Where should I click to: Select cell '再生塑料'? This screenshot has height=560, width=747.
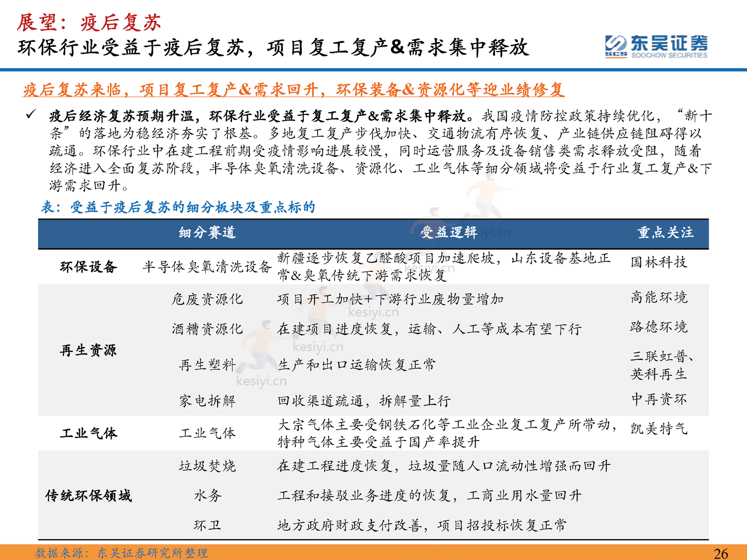point(207,365)
